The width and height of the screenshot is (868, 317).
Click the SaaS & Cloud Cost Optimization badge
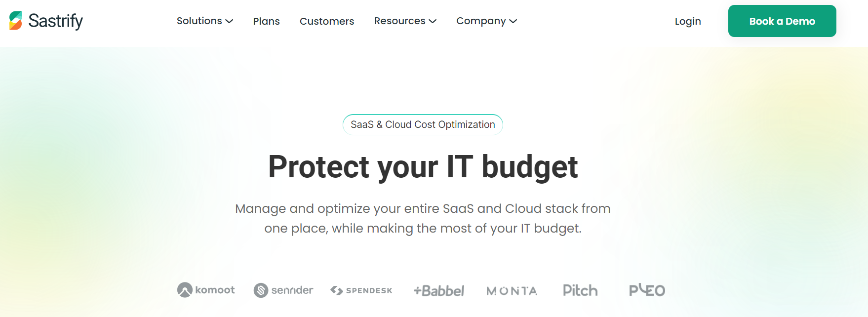click(423, 124)
